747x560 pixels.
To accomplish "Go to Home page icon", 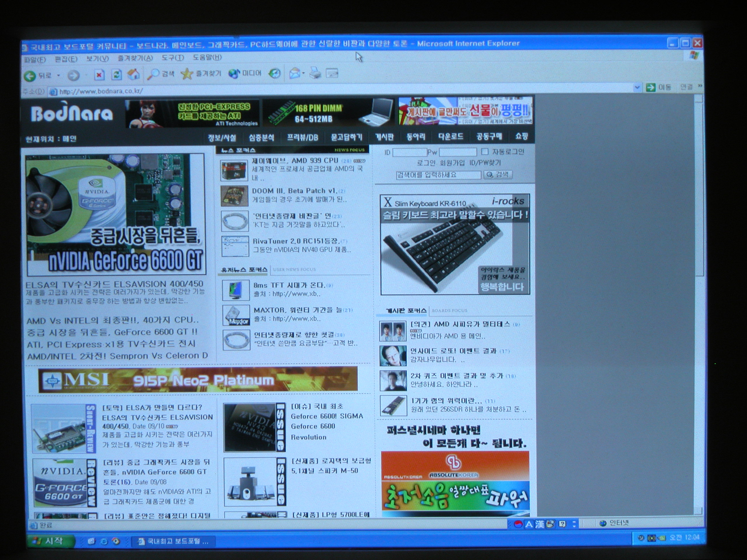I will 133,74.
